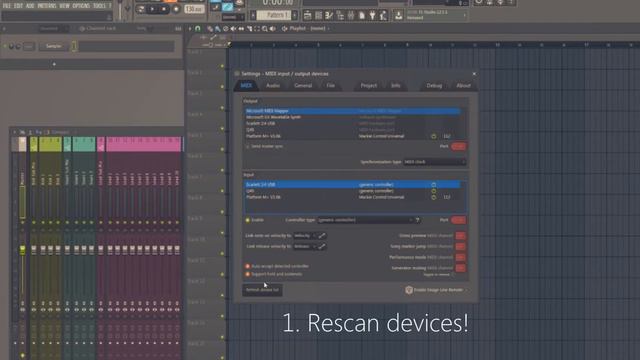Adjust the mixer Master track fader
The height and width of the screenshot is (360, 640).
[22, 249]
